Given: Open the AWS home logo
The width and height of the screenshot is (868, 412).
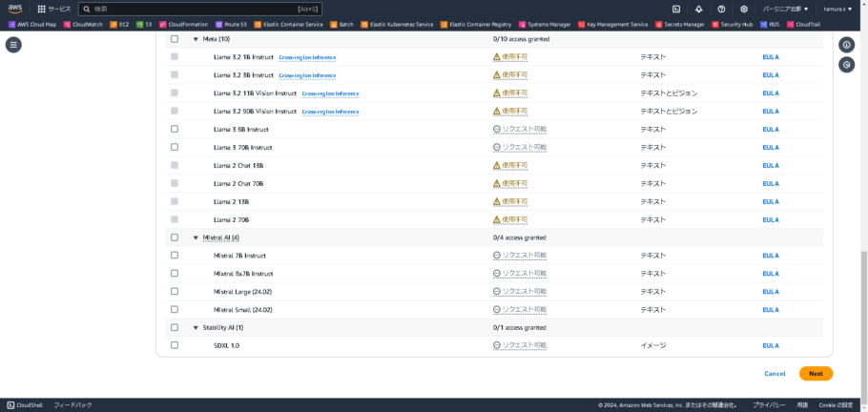Looking at the screenshot, I should [15, 9].
